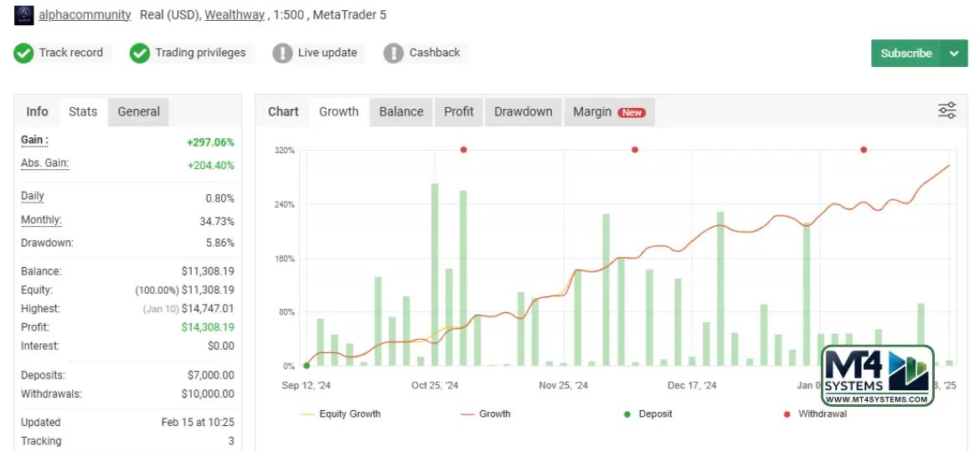Image resolution: width=980 pixels, height=452 pixels.
Task: Click the Cashback warning icon
Action: [x=394, y=53]
